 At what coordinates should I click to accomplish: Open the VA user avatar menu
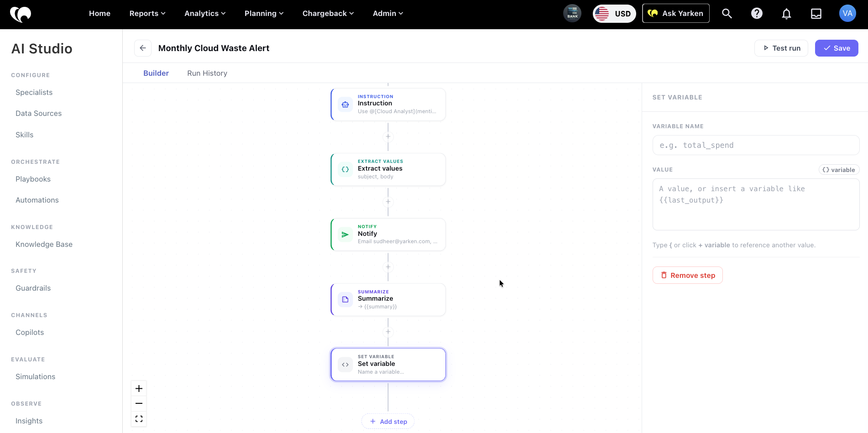847,13
